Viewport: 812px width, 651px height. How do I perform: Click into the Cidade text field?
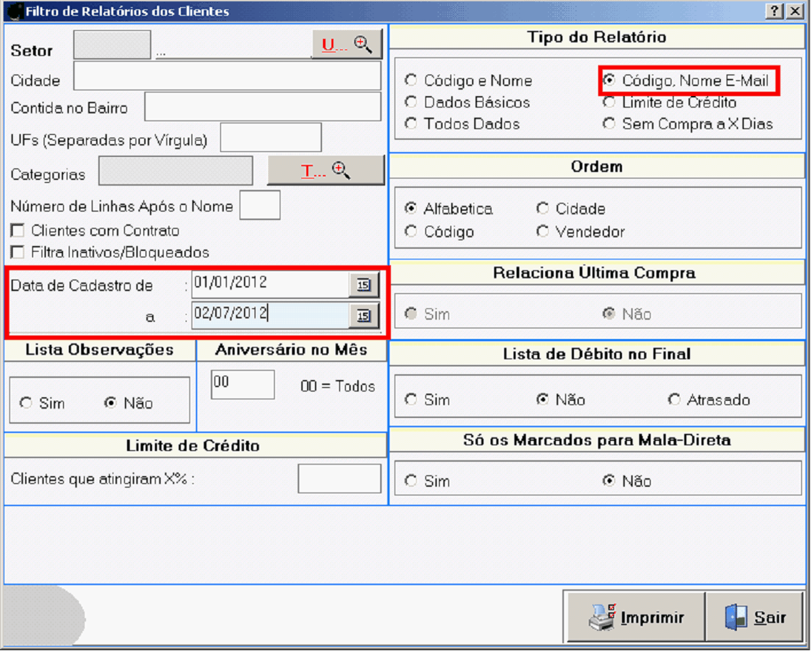coord(227,76)
